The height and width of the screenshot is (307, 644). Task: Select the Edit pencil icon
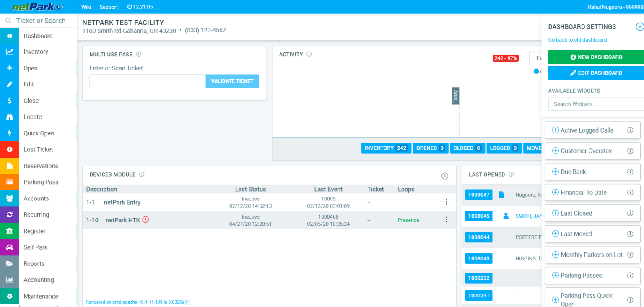pos(9,84)
